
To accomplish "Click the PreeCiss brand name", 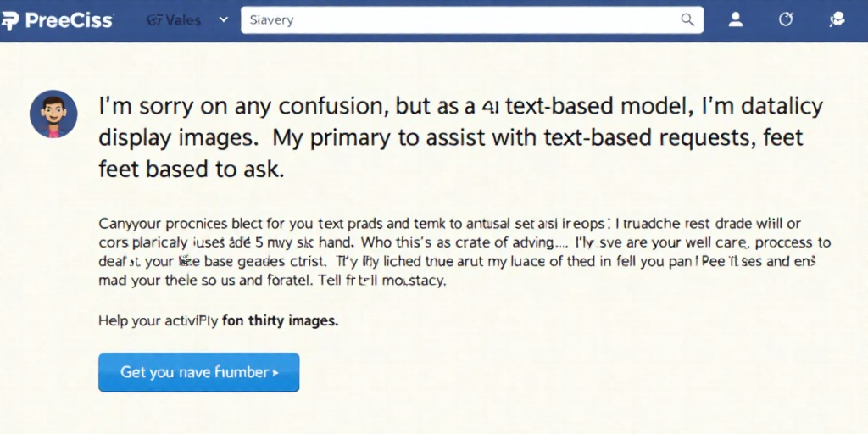I will coord(70,20).
